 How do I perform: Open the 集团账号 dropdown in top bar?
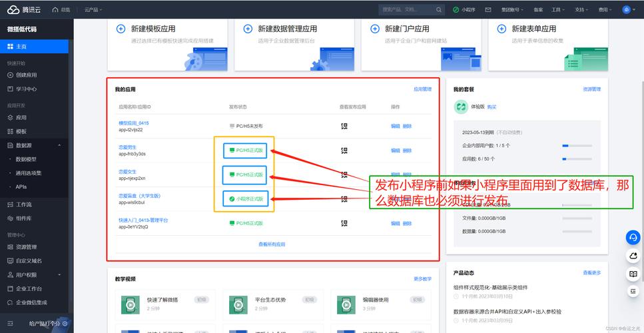coord(513,10)
